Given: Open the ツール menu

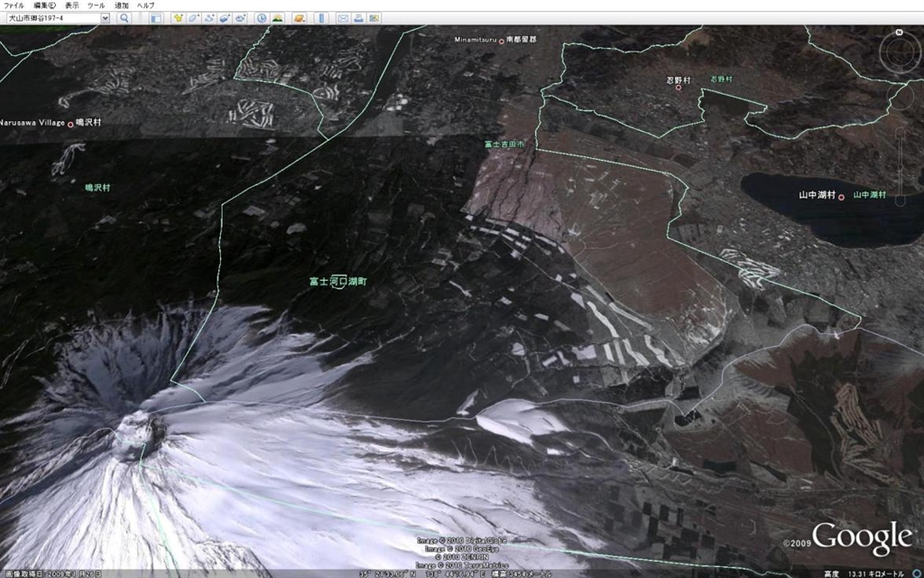Looking at the screenshot, I should 96,5.
